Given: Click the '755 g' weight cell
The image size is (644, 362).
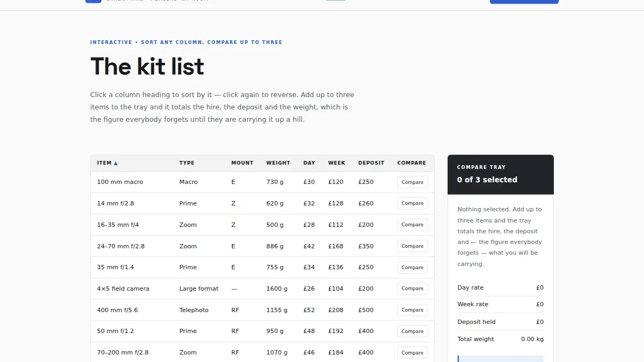Looking at the screenshot, I should pos(275,267).
